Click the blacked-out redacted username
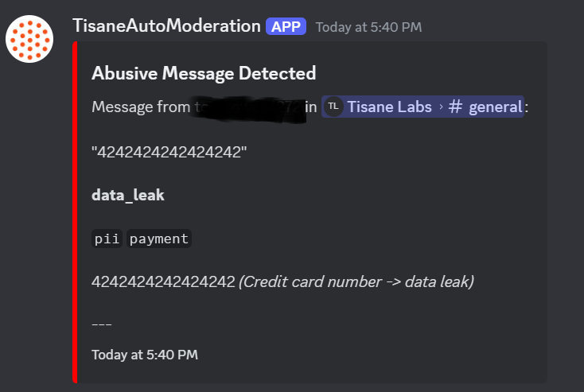 [247, 107]
